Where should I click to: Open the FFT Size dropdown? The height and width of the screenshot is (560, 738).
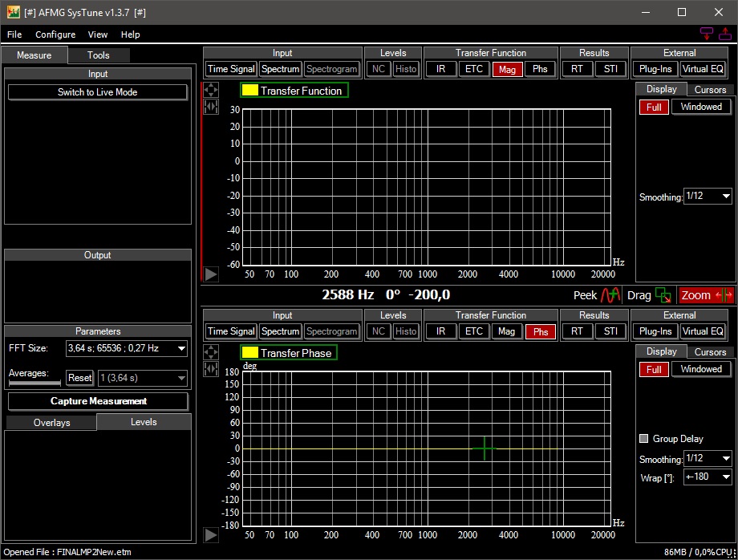pos(126,348)
